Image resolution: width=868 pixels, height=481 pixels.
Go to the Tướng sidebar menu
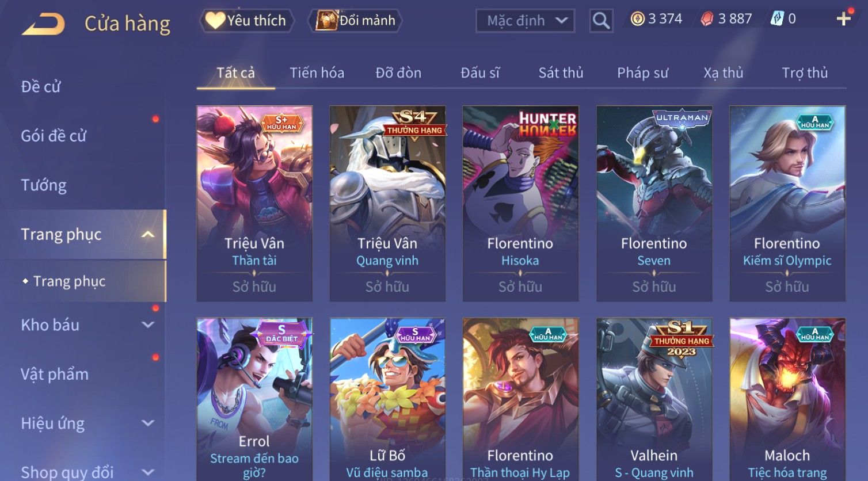point(44,185)
